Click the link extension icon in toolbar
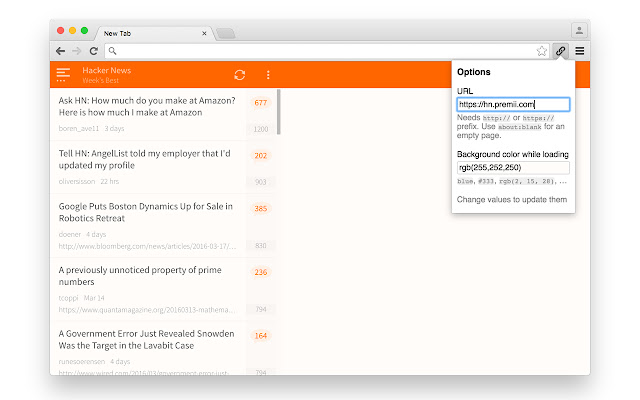 [x=560, y=51]
